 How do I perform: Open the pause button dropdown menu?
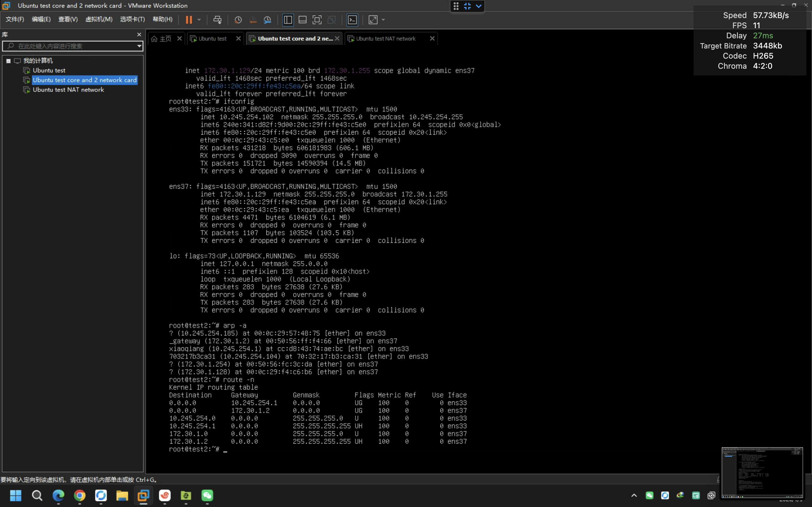(x=199, y=20)
